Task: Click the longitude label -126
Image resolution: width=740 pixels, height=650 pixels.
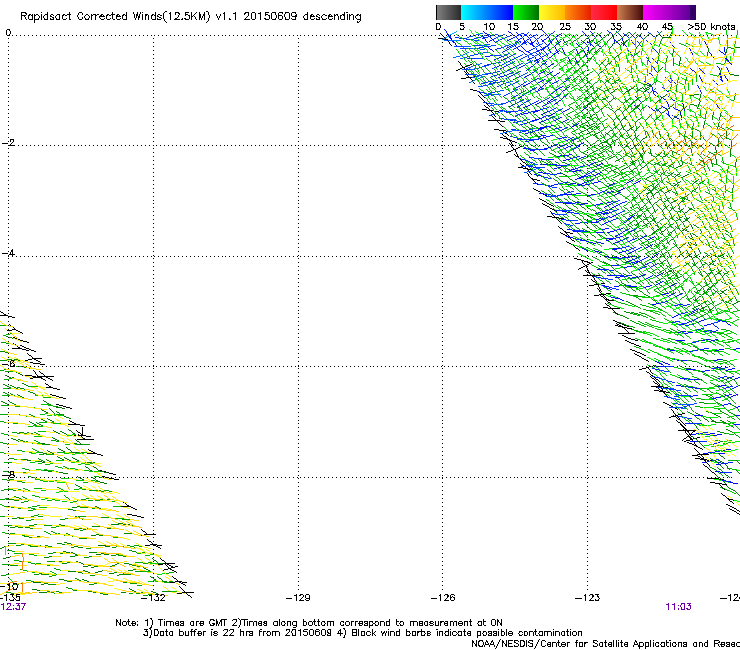Action: [443, 598]
